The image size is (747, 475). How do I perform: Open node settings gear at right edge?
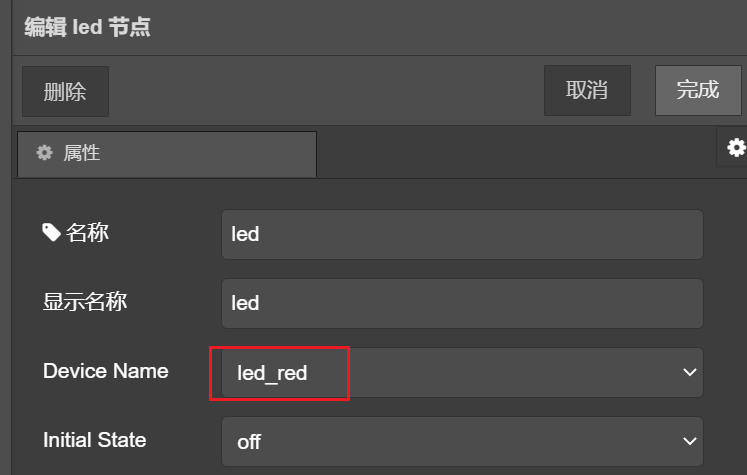736,148
